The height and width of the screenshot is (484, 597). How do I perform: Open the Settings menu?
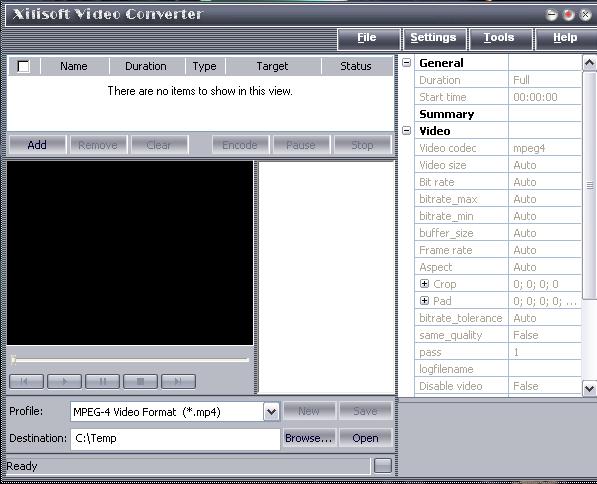(434, 38)
